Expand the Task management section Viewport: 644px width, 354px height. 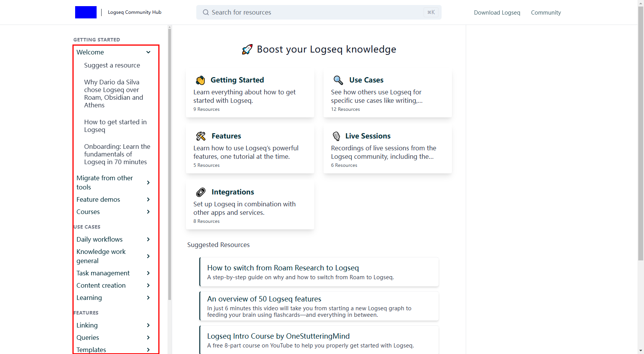pyautogui.click(x=148, y=273)
